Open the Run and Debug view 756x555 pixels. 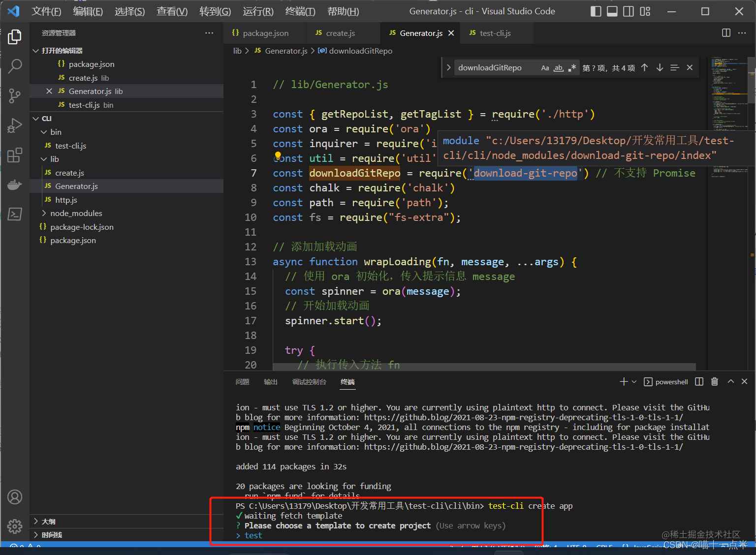pos(15,126)
